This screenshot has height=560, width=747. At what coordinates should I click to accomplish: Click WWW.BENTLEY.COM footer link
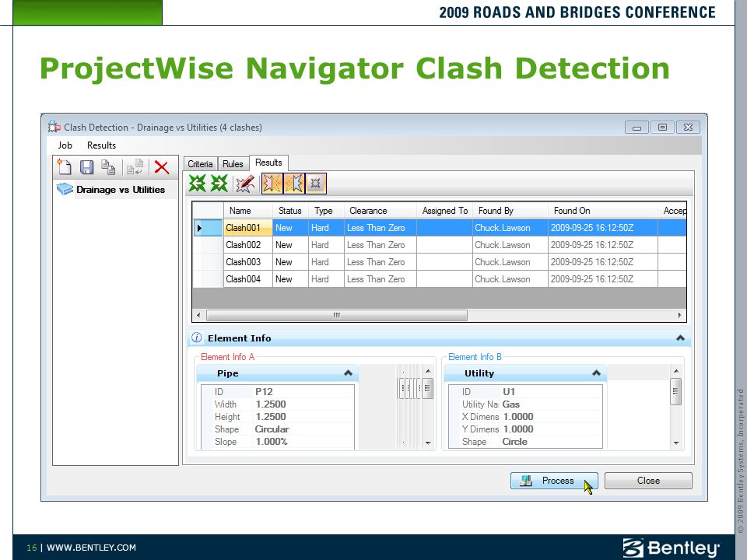point(91,548)
